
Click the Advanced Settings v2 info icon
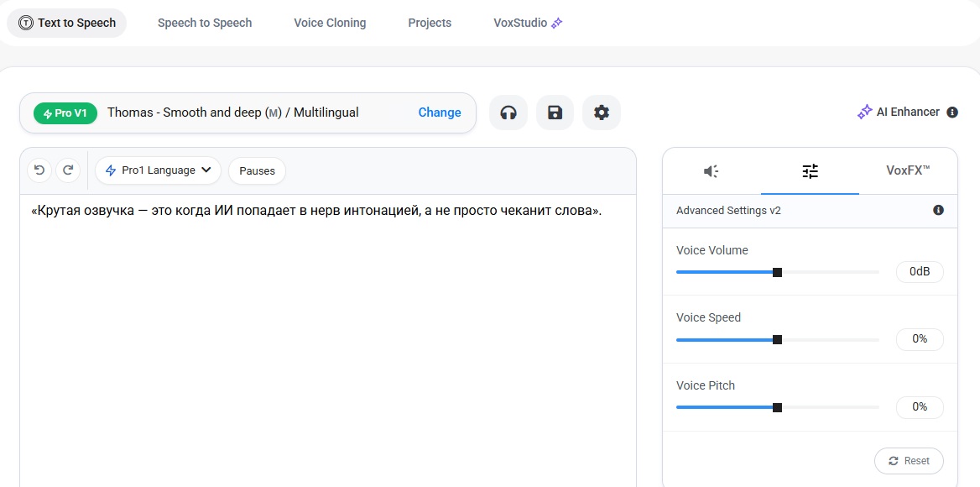click(x=938, y=210)
